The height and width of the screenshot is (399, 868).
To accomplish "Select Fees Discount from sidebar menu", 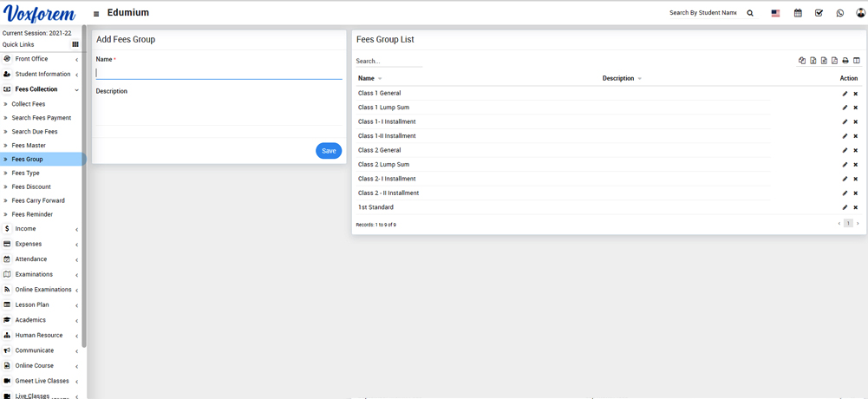I will click(x=31, y=186).
